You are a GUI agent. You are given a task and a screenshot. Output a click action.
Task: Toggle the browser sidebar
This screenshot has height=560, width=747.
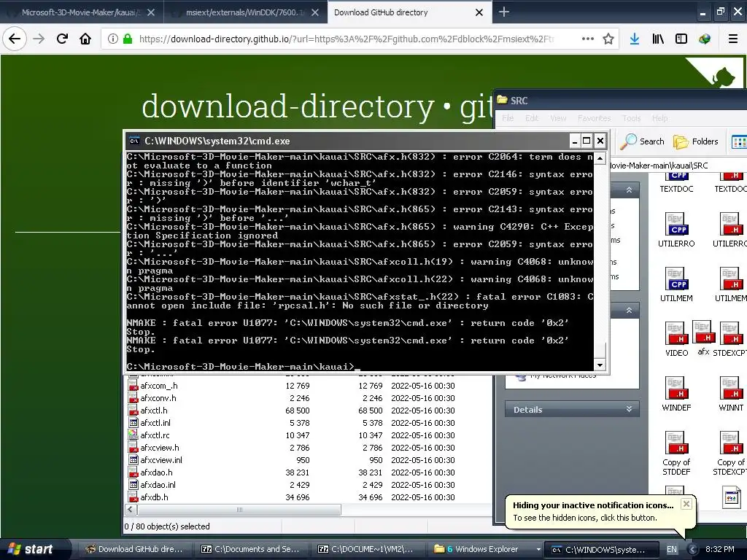pos(681,39)
